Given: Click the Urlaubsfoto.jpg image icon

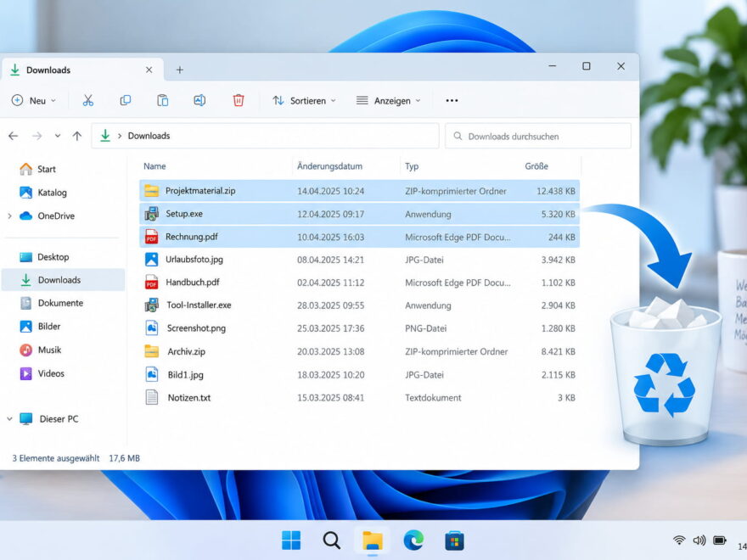Looking at the screenshot, I should coord(151,260).
